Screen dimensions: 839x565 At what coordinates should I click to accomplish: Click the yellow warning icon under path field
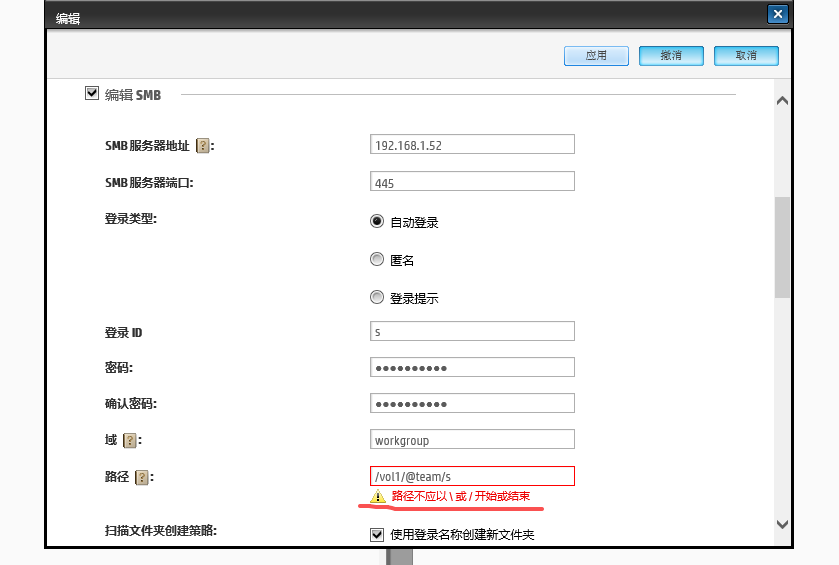(x=378, y=497)
